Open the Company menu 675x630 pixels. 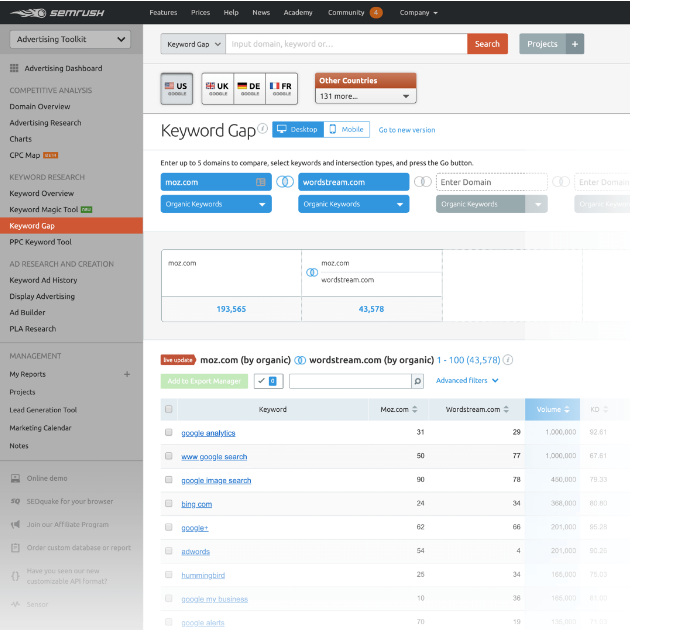pos(418,12)
